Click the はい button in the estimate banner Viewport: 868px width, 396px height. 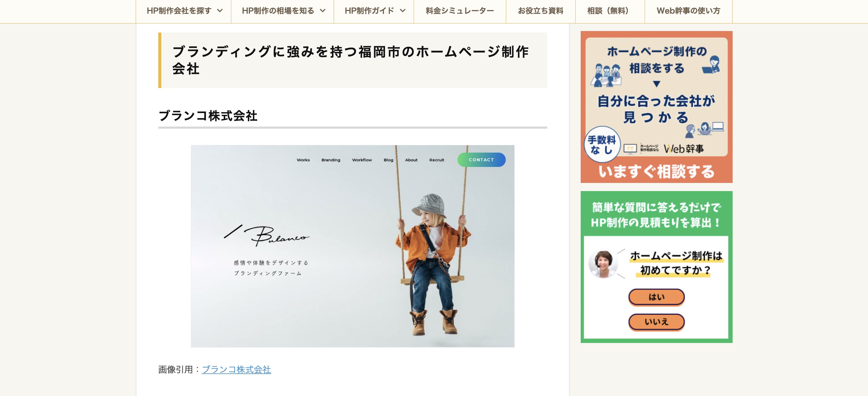click(x=656, y=297)
